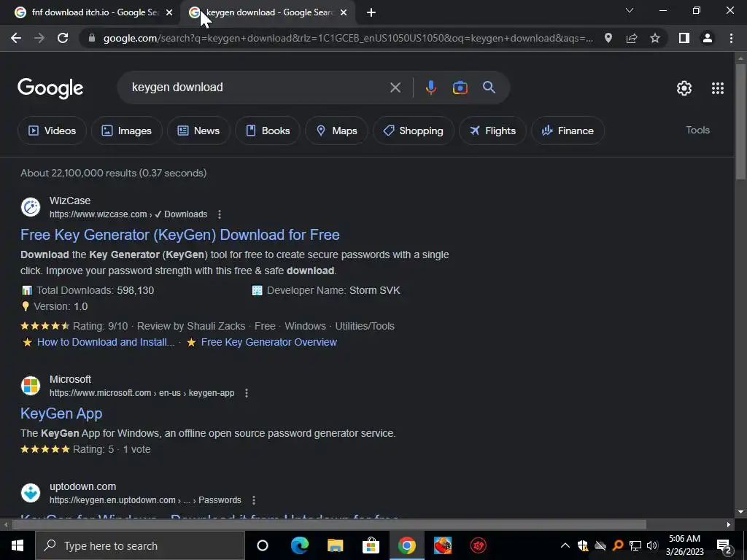Image resolution: width=747 pixels, height=560 pixels.
Task: Open a new browser tab
Action: 371,13
